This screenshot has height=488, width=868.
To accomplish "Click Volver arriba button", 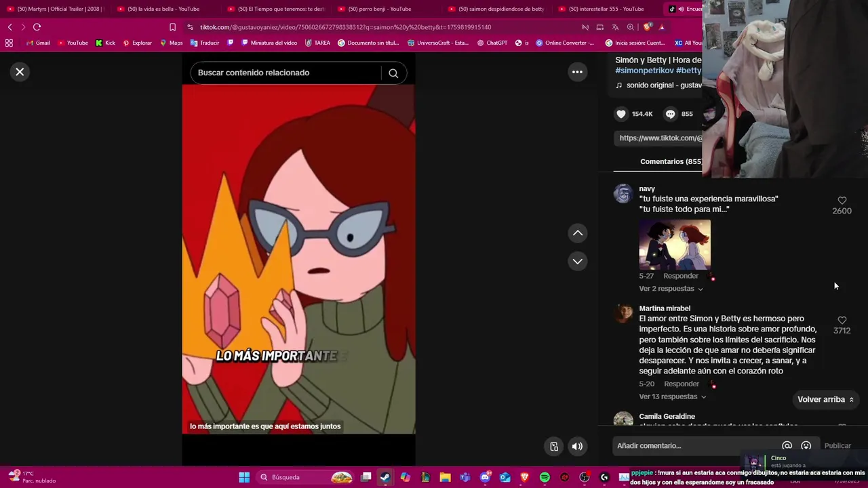I will click(825, 399).
